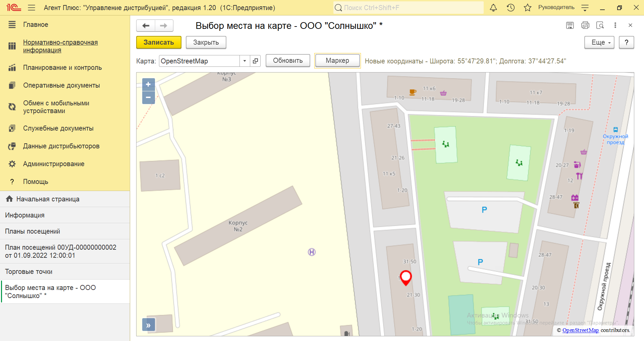Open Обмен с мобильными устройствами section
This screenshot has height=341, width=644.
point(56,107)
